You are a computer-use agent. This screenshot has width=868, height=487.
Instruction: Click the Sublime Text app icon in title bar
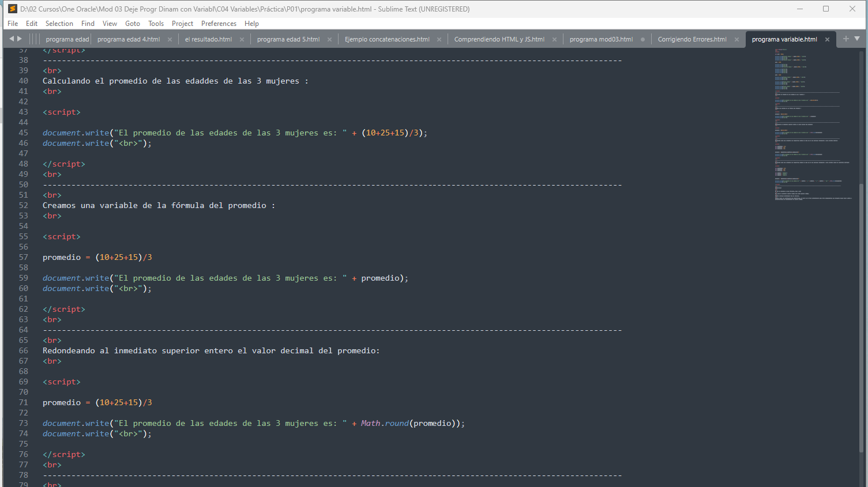(x=12, y=9)
